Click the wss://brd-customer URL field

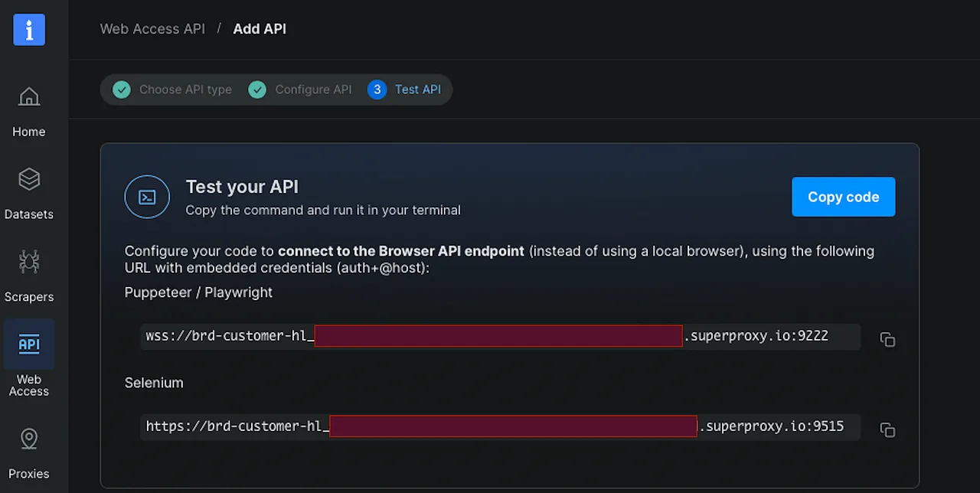click(x=501, y=336)
